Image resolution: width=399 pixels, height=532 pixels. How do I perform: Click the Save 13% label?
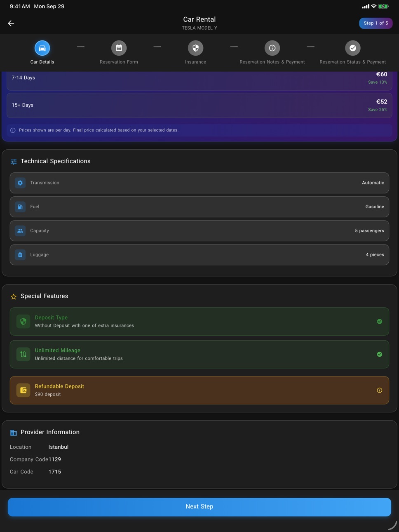[378, 82]
